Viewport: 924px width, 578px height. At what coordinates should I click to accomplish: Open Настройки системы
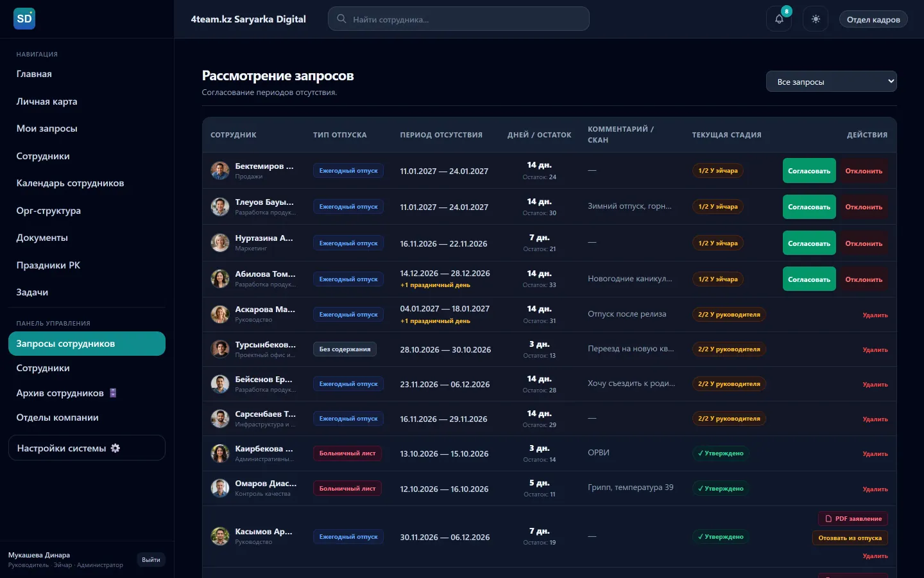pos(87,448)
